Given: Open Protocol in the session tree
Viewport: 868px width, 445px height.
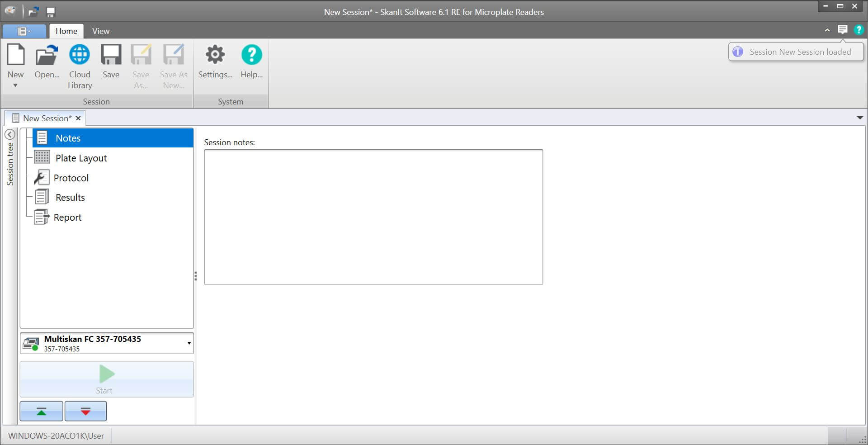Looking at the screenshot, I should [x=71, y=178].
